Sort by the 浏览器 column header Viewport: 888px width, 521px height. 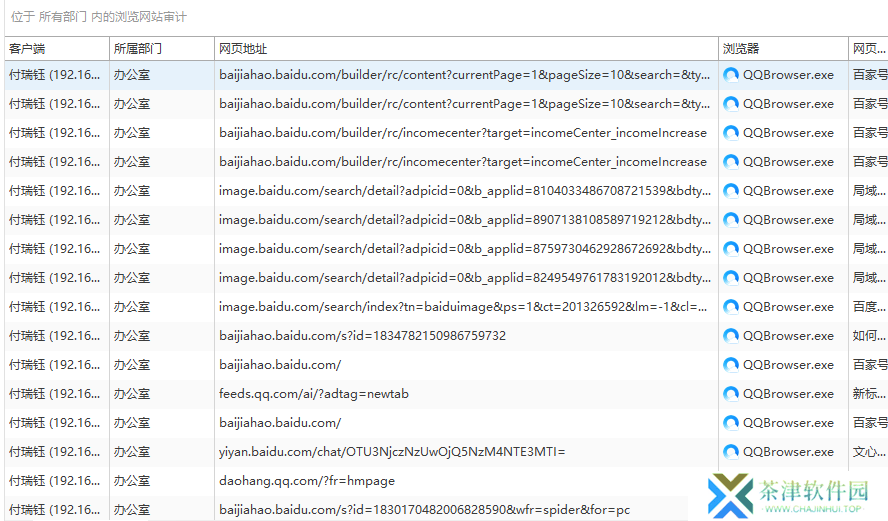pyautogui.click(x=783, y=49)
